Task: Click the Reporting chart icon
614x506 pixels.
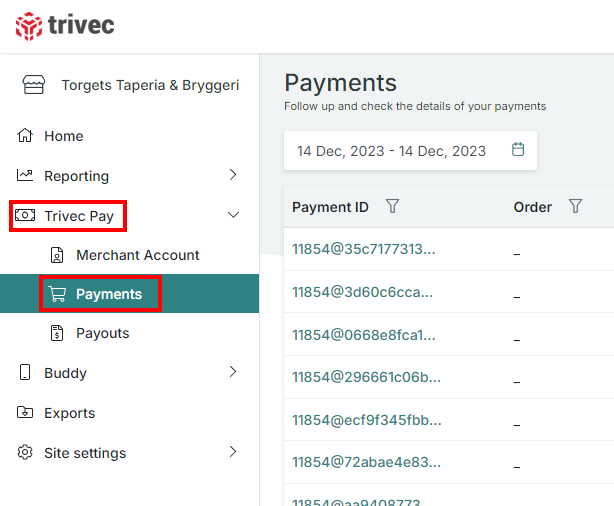Action: pos(25,176)
